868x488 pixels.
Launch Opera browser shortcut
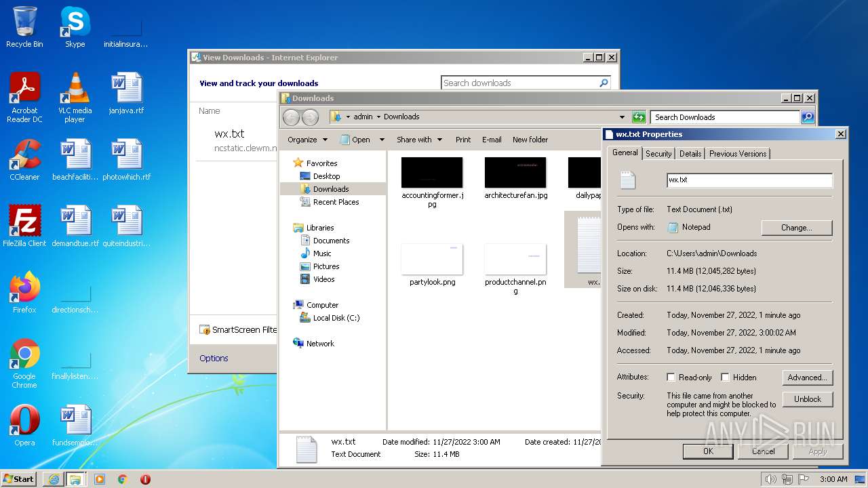point(24,426)
